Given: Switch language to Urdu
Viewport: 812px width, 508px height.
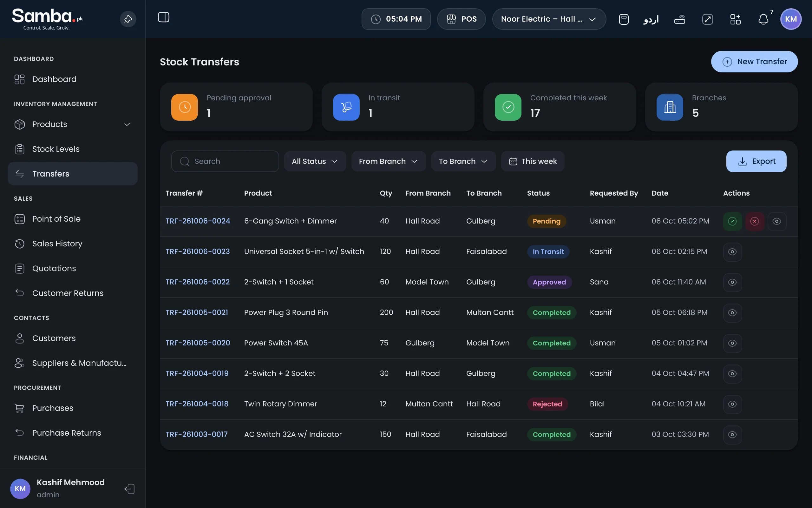Looking at the screenshot, I should click(651, 19).
